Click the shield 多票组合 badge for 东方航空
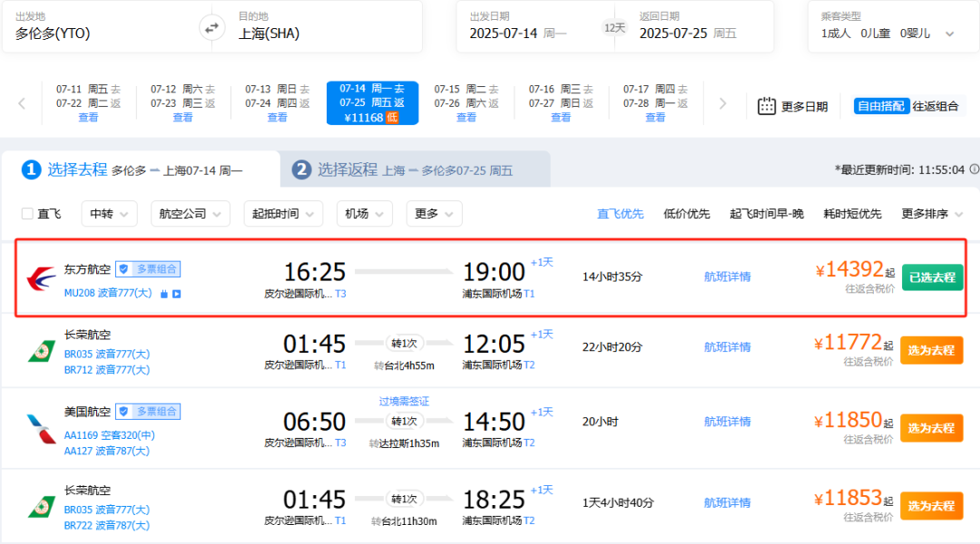The height and width of the screenshot is (544, 980). point(148,269)
